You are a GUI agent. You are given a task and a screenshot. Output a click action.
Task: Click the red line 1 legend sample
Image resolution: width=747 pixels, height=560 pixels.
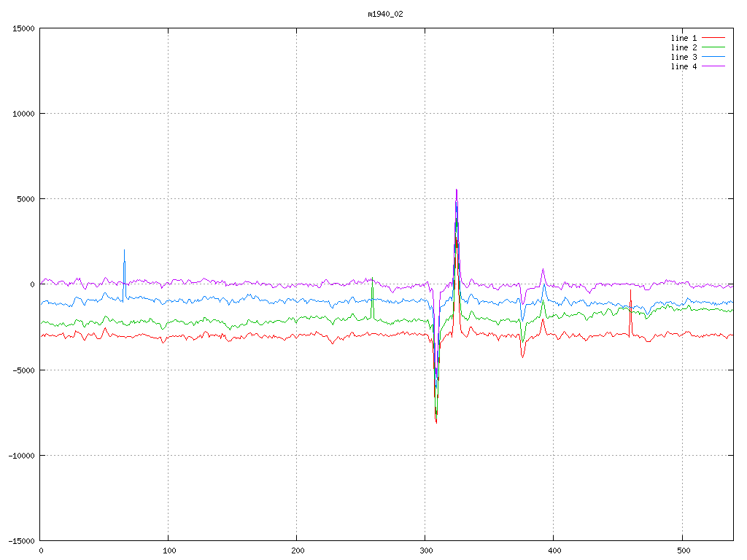(713, 38)
